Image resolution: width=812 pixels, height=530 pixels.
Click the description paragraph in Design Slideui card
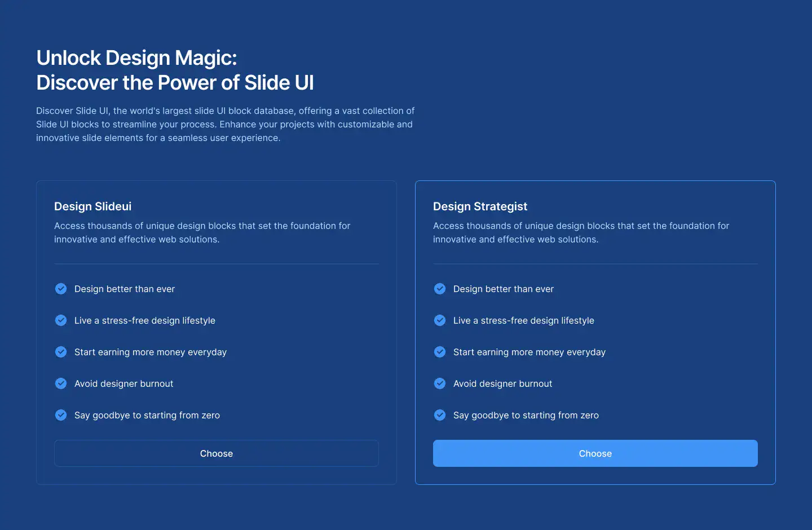(202, 232)
